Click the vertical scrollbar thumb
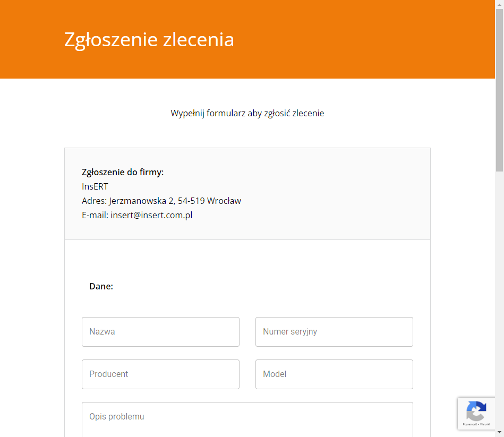 [499, 90]
